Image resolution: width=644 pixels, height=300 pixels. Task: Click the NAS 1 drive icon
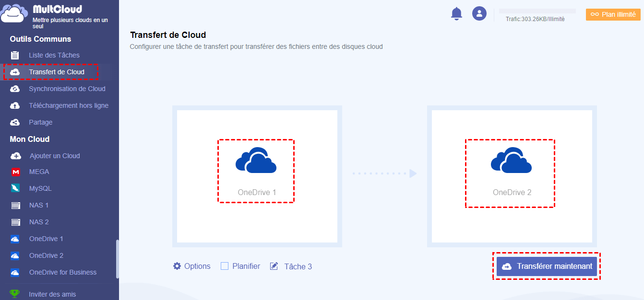coord(16,206)
